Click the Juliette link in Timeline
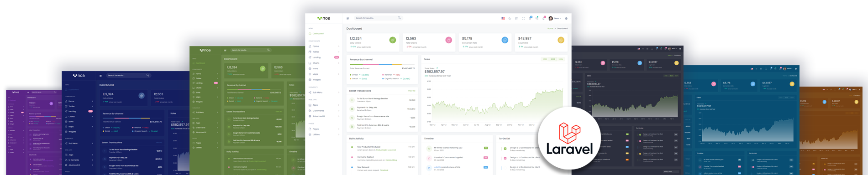 [437, 167]
